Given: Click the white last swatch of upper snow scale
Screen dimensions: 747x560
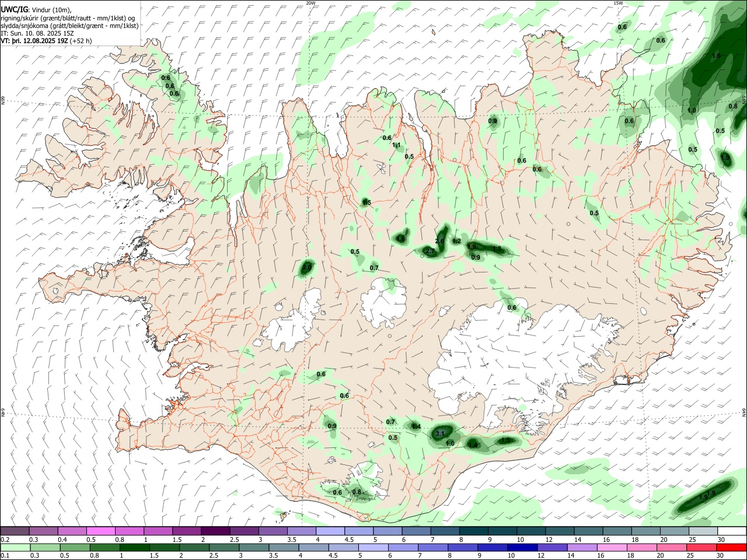Looking at the screenshot, I should [732, 531].
